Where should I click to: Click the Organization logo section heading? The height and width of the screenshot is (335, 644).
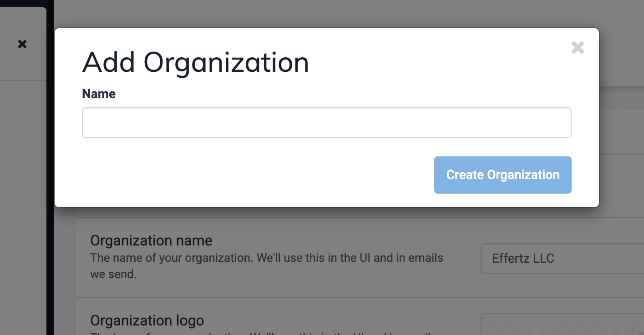(147, 320)
